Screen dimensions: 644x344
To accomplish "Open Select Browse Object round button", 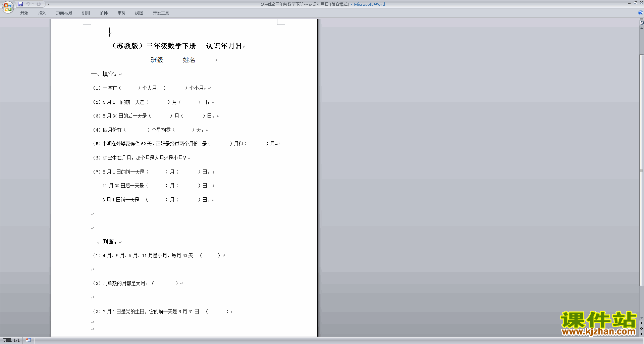I will click(641, 329).
